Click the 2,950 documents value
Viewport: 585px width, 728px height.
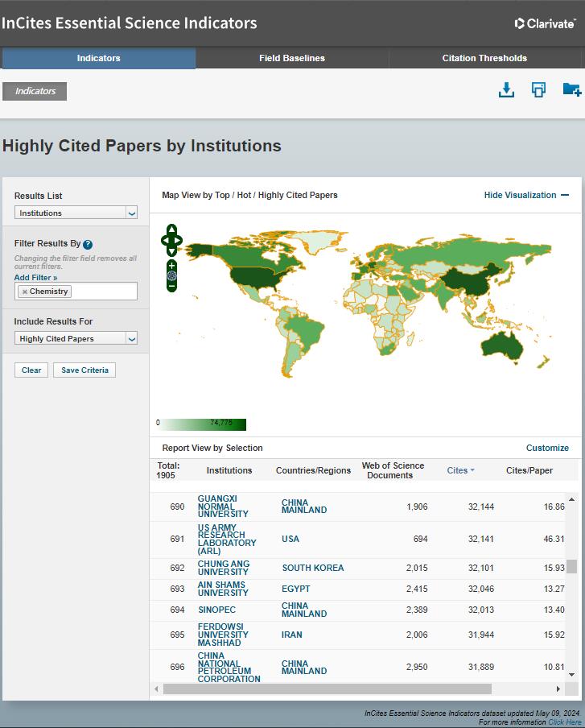pyautogui.click(x=417, y=667)
